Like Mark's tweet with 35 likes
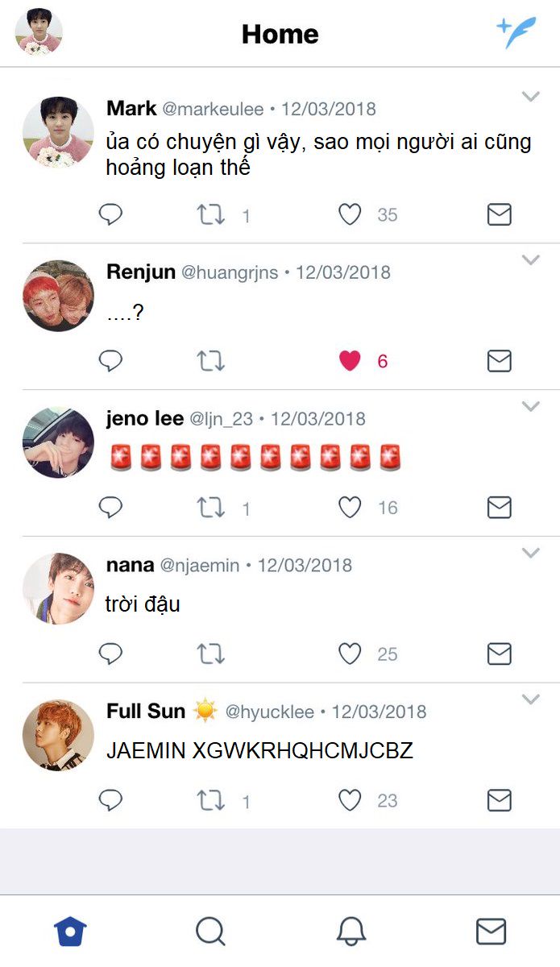 click(350, 214)
